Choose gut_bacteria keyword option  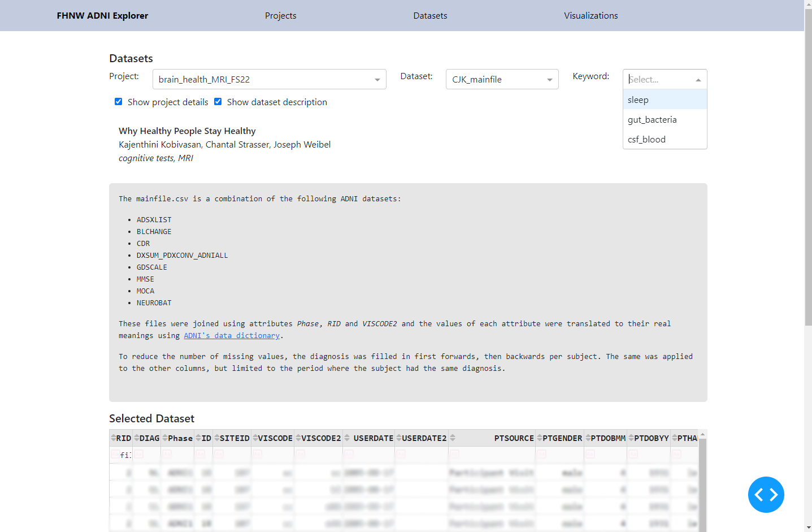click(x=665, y=119)
